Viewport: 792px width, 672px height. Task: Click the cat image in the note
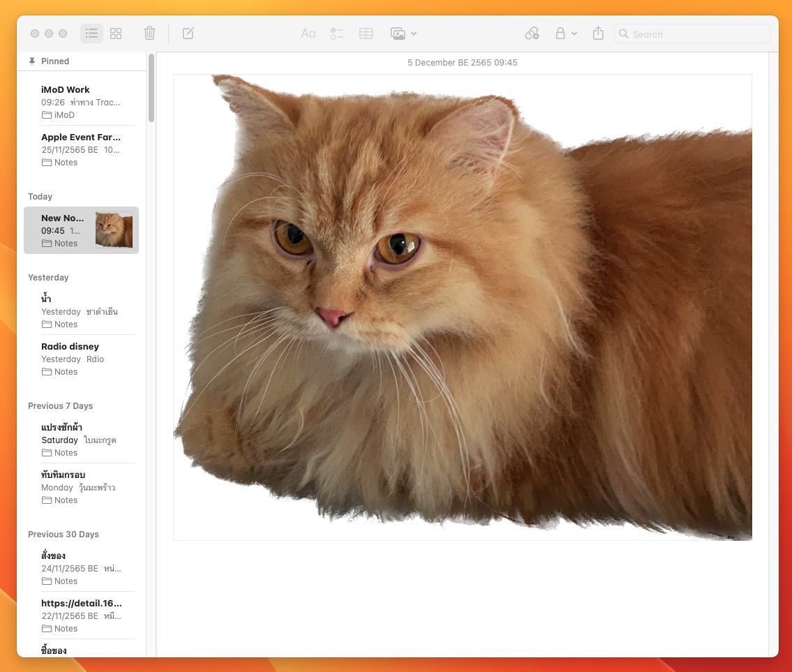click(462, 307)
